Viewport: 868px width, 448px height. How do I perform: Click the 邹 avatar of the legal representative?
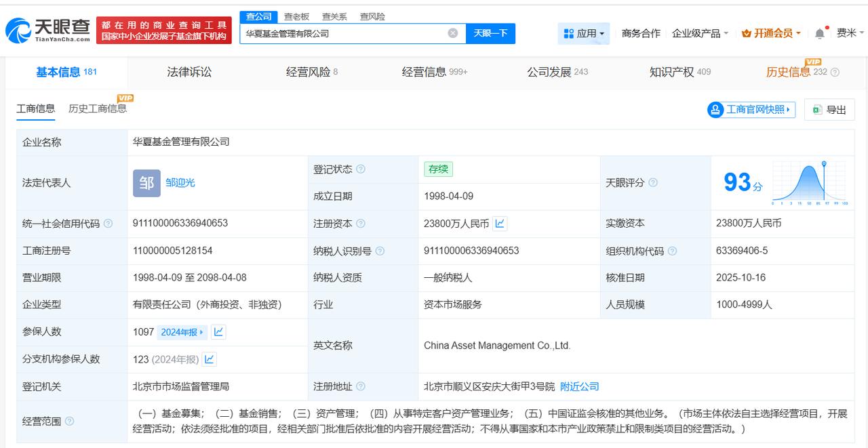[146, 183]
